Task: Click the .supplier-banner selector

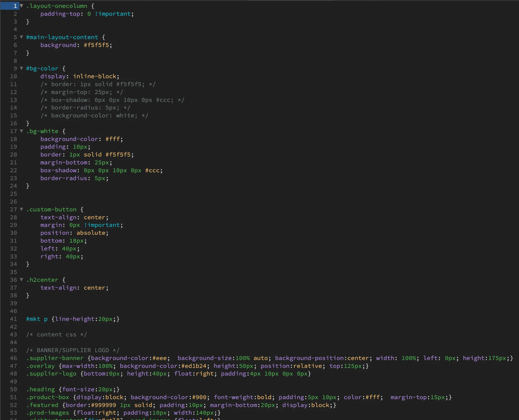Action: click(x=55, y=358)
